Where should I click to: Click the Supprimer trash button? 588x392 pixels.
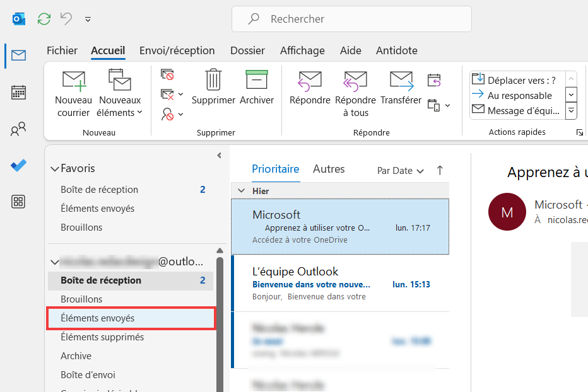(213, 88)
